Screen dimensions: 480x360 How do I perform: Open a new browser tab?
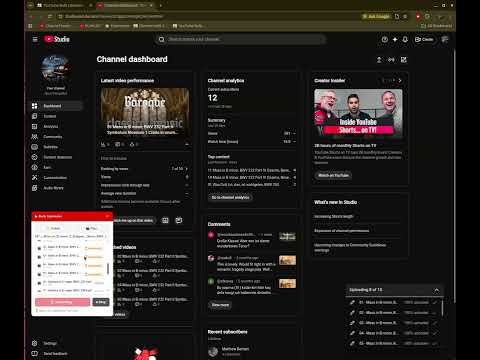160,5
